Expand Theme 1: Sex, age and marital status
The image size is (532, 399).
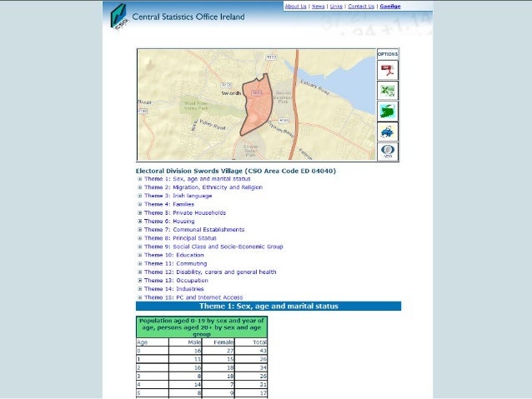point(140,178)
